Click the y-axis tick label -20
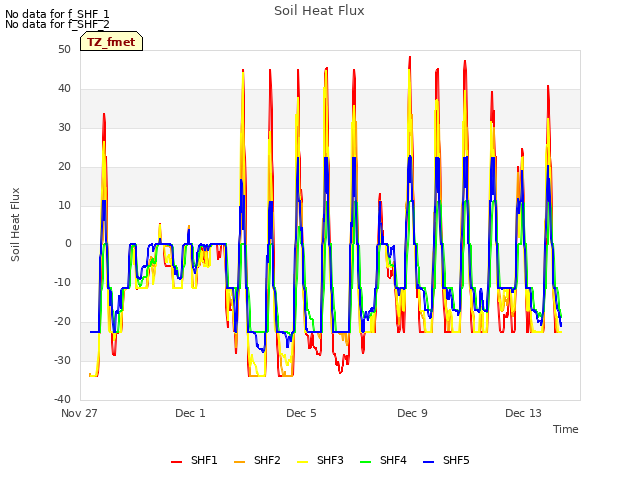The height and width of the screenshot is (480, 640). 62,321
